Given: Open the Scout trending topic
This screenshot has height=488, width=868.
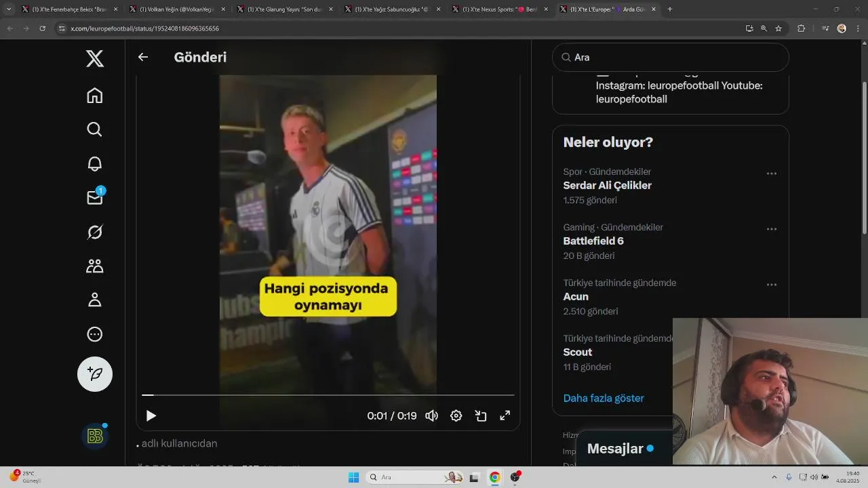Looking at the screenshot, I should (x=578, y=352).
